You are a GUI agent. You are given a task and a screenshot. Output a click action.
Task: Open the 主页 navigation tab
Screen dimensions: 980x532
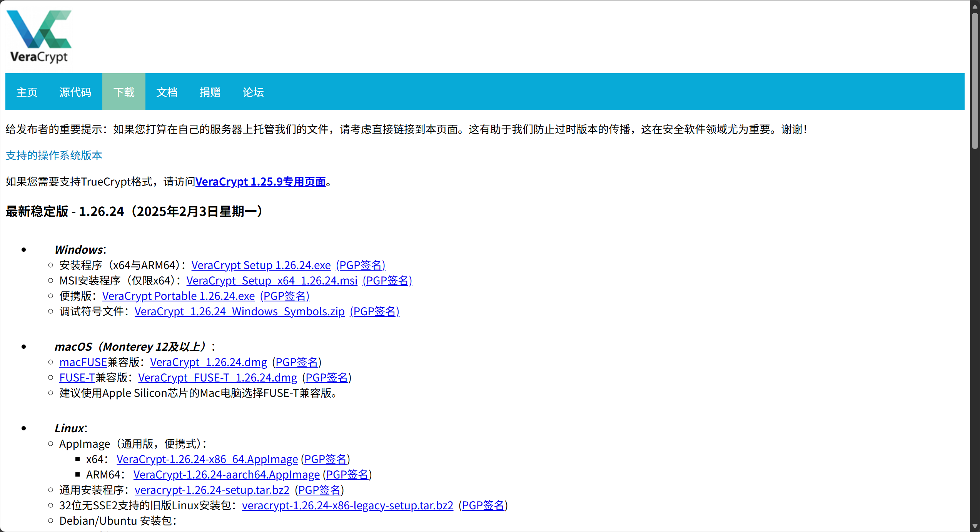pos(27,92)
